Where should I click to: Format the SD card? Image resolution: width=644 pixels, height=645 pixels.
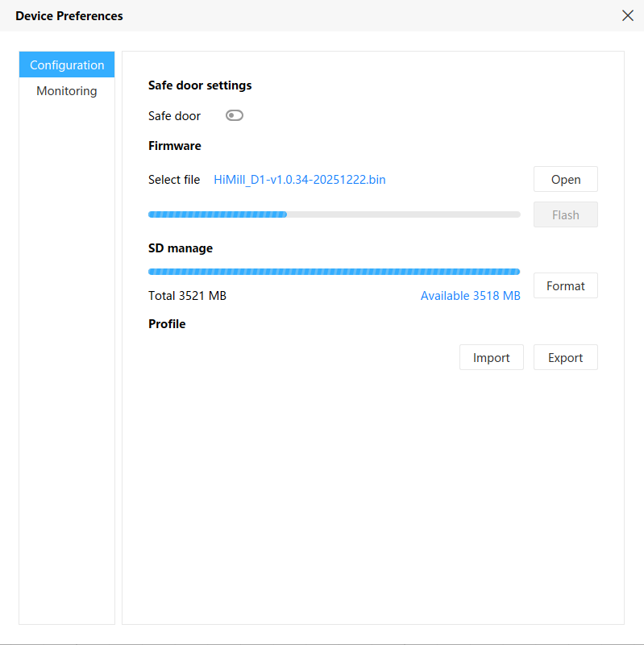[x=565, y=285]
